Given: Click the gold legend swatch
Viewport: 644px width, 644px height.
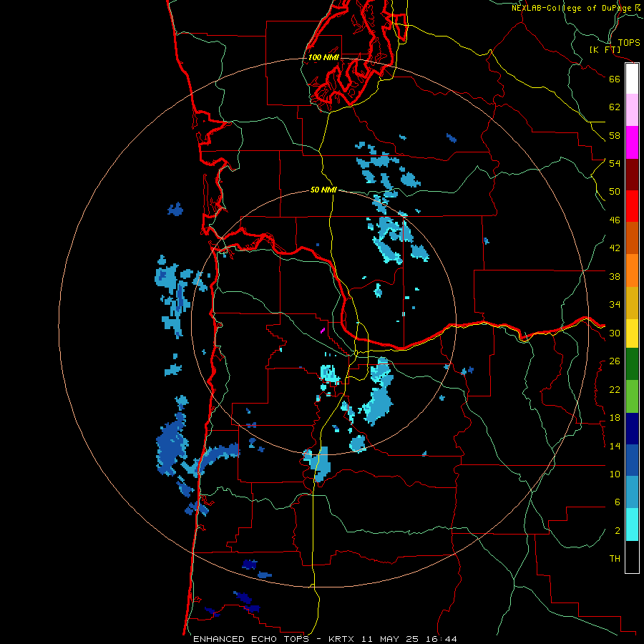Looking at the screenshot, I should tap(632, 303).
